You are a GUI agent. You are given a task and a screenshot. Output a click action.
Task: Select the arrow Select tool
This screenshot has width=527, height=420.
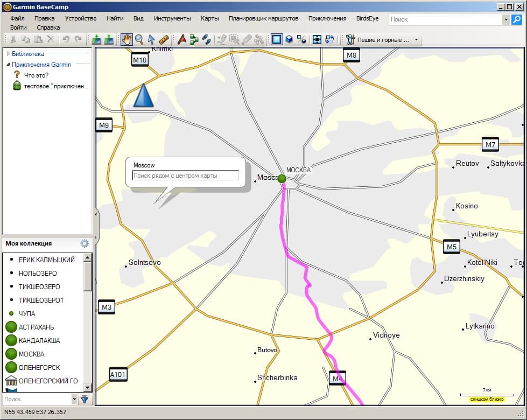point(151,39)
